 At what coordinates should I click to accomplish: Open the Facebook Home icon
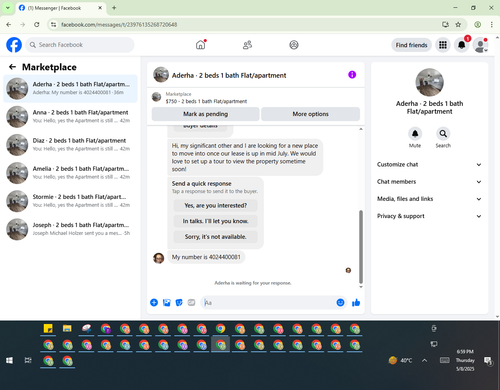[x=201, y=45]
